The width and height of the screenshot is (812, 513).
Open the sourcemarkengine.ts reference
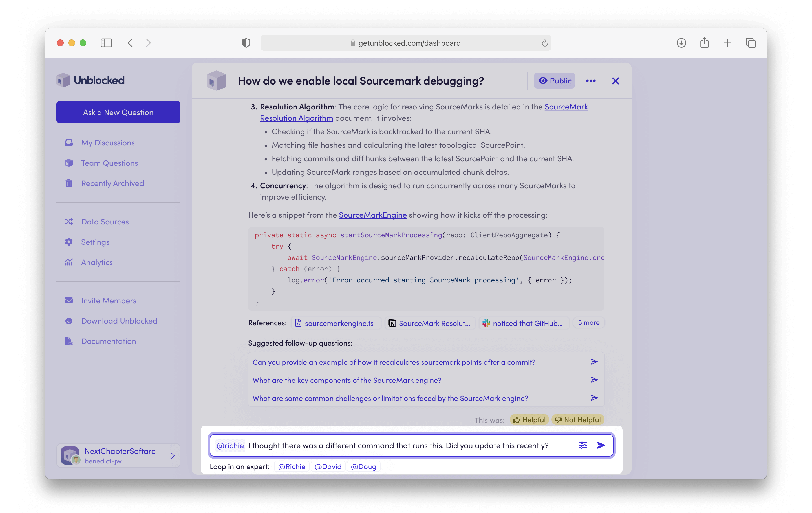pyautogui.click(x=336, y=323)
